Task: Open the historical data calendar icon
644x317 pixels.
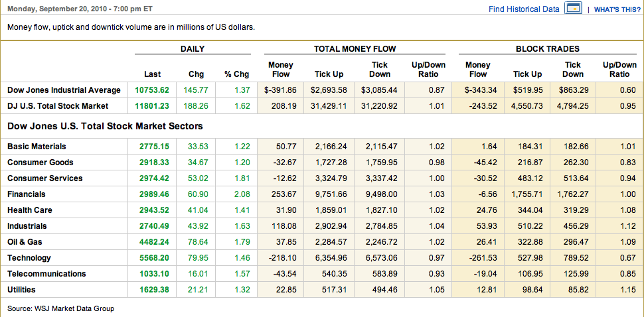Action: [x=574, y=8]
